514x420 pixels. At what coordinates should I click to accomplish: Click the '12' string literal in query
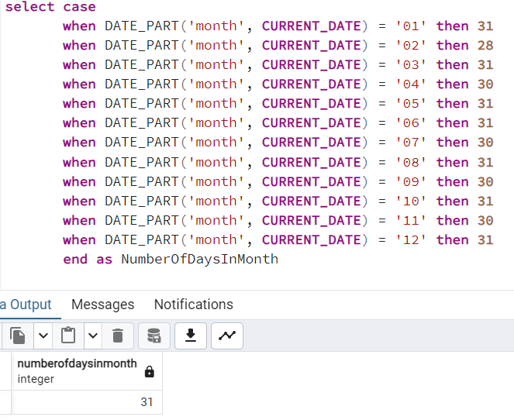click(x=411, y=239)
